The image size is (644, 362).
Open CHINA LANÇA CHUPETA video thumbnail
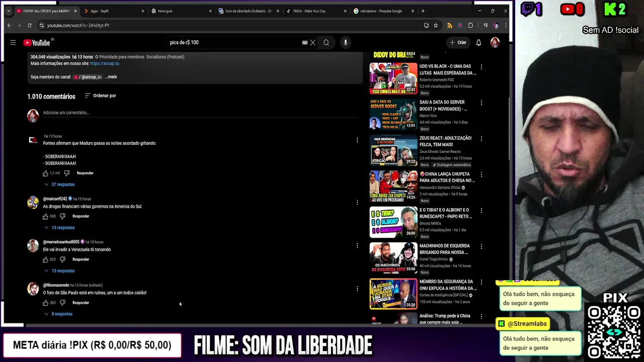[393, 186]
